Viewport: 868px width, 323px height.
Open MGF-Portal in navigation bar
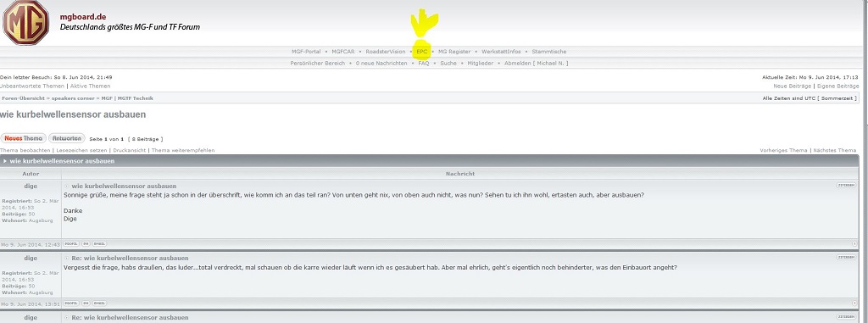[306, 52]
